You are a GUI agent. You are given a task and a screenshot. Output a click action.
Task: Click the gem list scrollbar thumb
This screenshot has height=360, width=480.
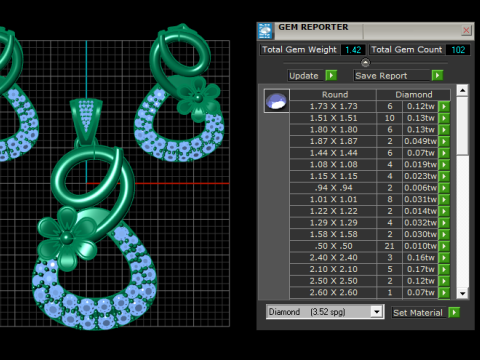coord(462,126)
